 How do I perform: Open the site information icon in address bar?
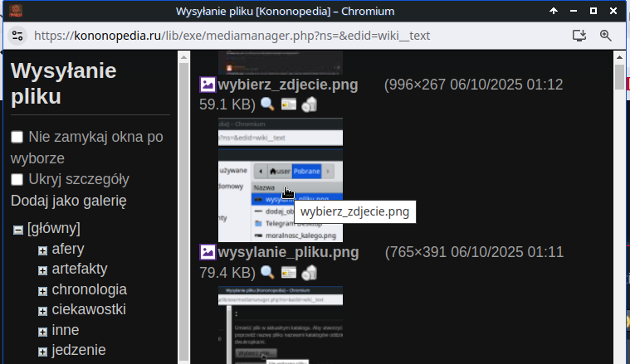tap(18, 36)
